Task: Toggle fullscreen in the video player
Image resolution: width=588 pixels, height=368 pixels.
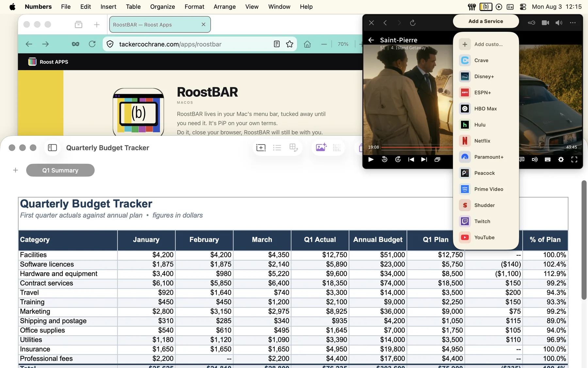Action: pyautogui.click(x=574, y=159)
